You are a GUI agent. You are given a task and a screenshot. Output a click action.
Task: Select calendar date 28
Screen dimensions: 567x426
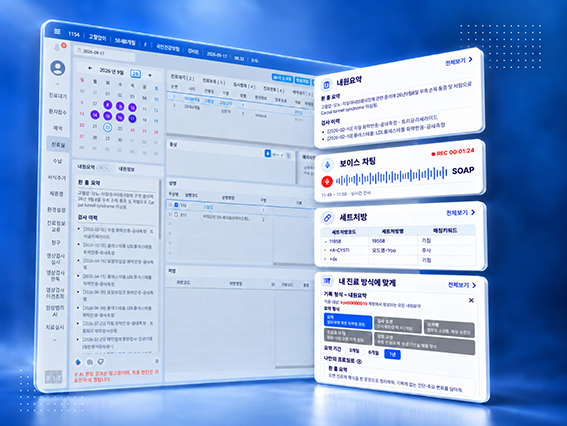(94, 137)
